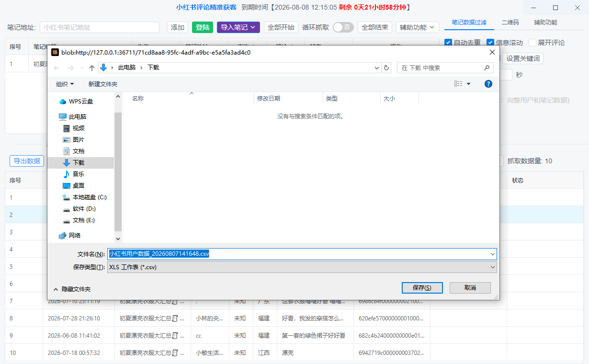
Task: Open the breadcrumb chevron after 此电脑
Action: point(142,68)
